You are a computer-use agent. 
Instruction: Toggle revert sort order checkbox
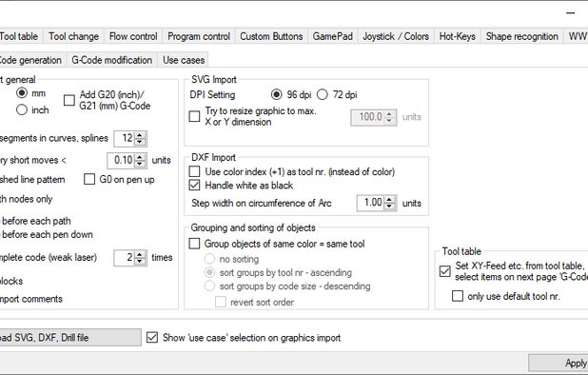[221, 302]
